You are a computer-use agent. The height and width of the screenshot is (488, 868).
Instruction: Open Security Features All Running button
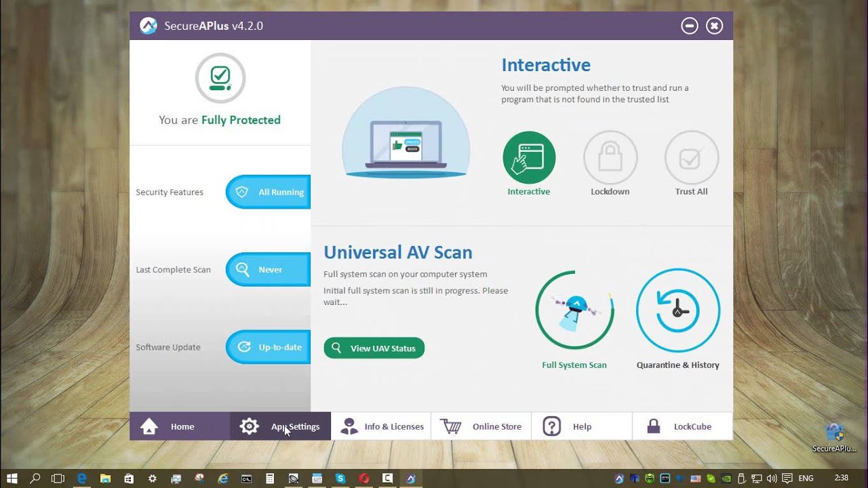(268, 192)
